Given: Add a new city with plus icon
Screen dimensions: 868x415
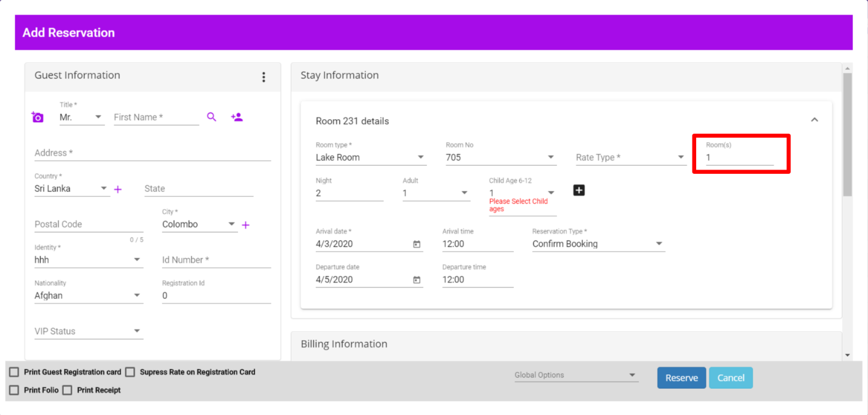Looking at the screenshot, I should click(245, 225).
